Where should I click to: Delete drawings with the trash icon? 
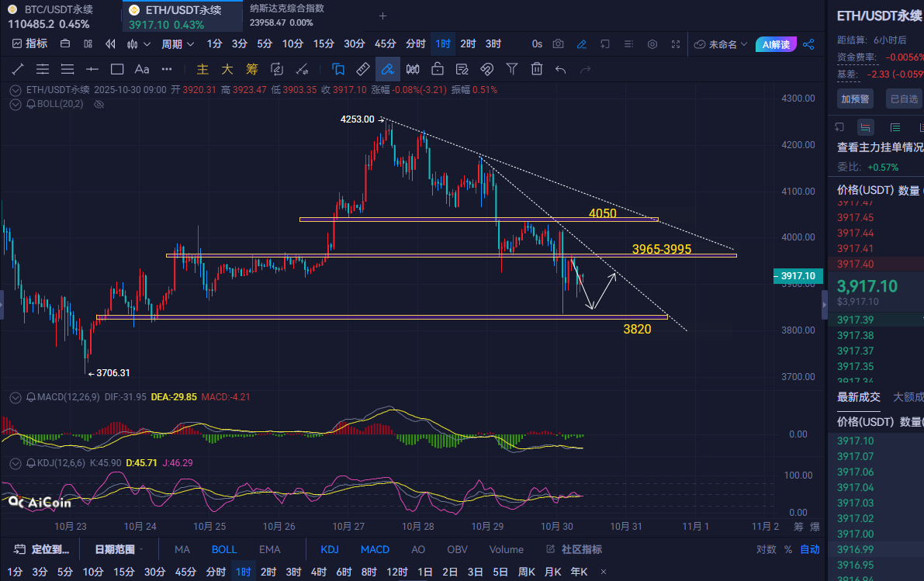[x=536, y=69]
